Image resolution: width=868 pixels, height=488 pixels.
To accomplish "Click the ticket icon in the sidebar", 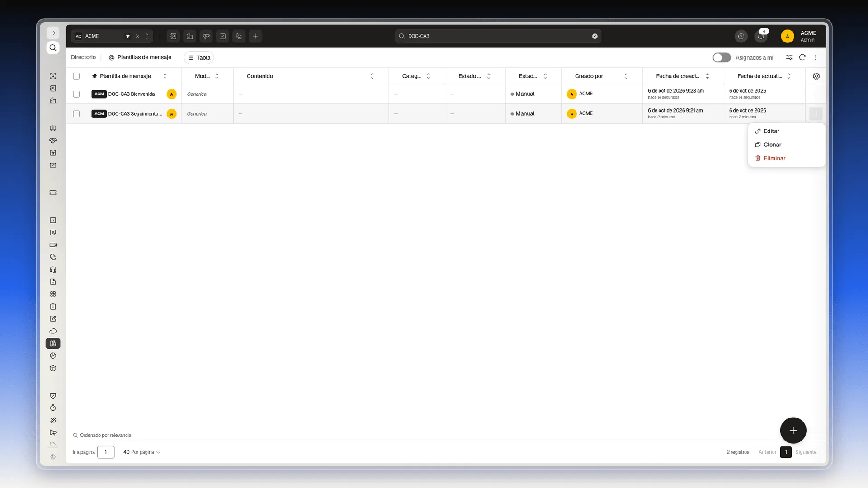I will tap(53, 193).
